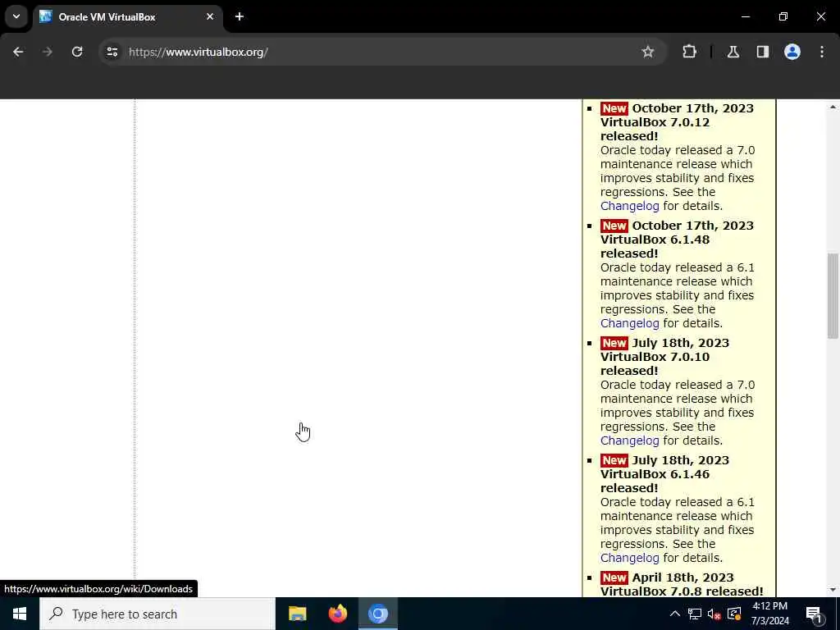Viewport: 840px width, 630px height.
Task: Open the Extensions puzzle icon
Action: (689, 52)
